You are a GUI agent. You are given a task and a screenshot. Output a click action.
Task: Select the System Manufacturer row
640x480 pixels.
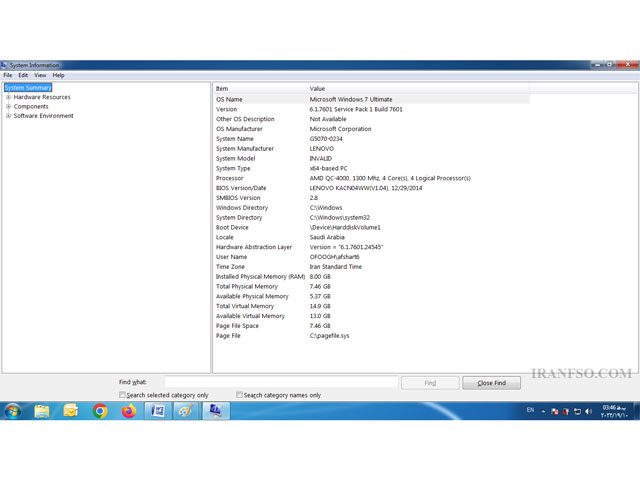[371, 149]
